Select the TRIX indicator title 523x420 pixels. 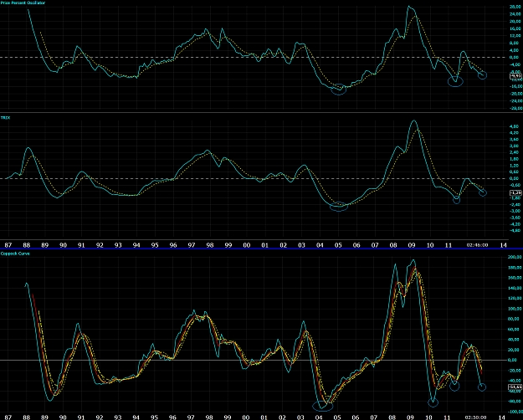(x=5, y=118)
